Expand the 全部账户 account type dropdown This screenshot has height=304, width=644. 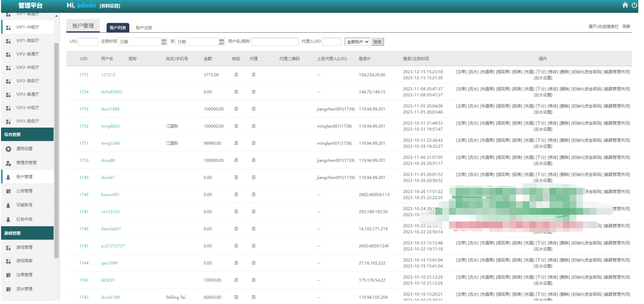click(357, 42)
